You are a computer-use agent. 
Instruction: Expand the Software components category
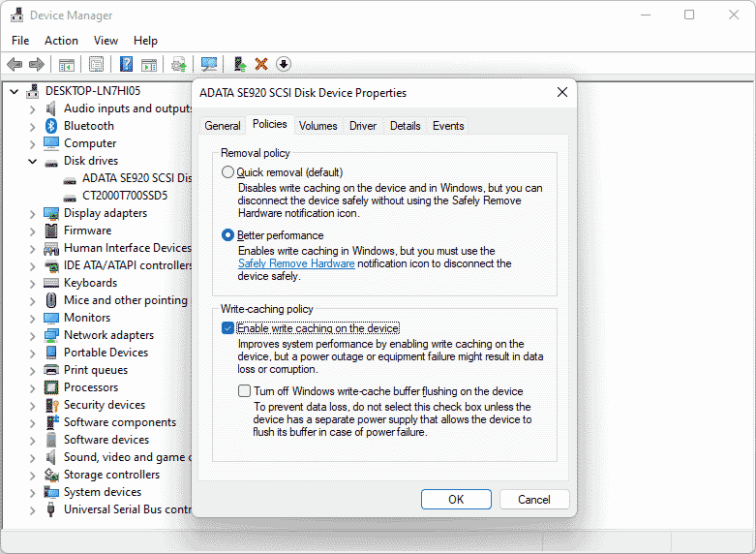pyautogui.click(x=32, y=423)
